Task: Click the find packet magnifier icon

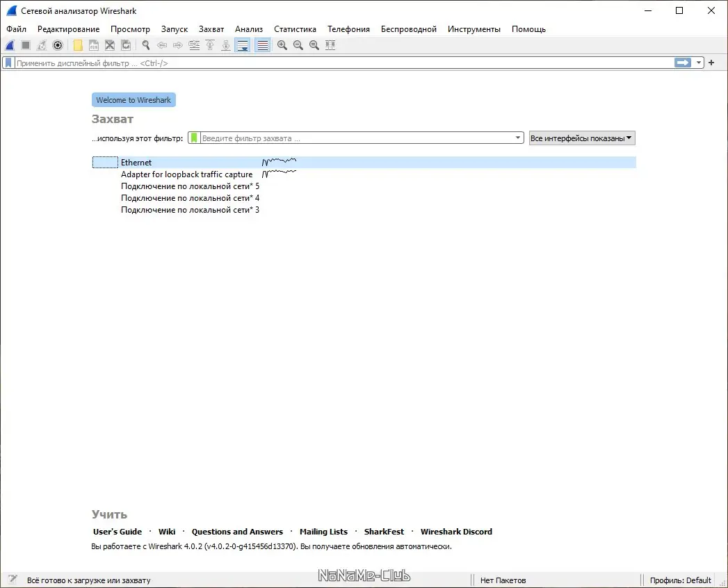Action: (x=146, y=45)
